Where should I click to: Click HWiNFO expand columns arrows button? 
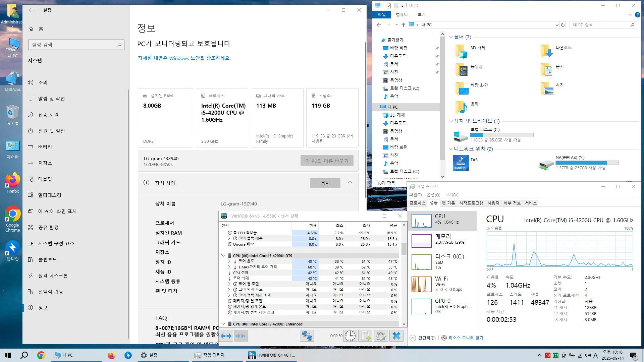click(x=226, y=336)
